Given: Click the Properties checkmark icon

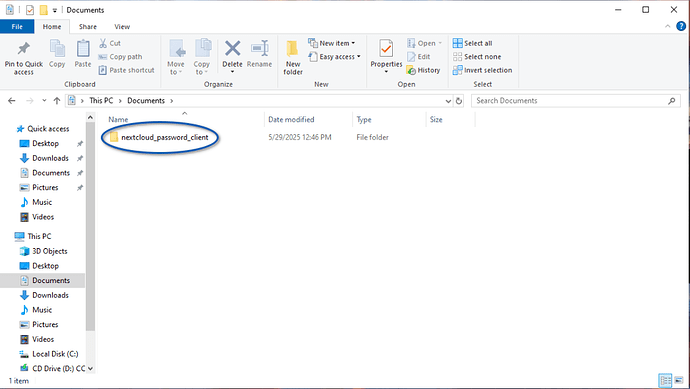Looking at the screenshot, I should click(386, 49).
